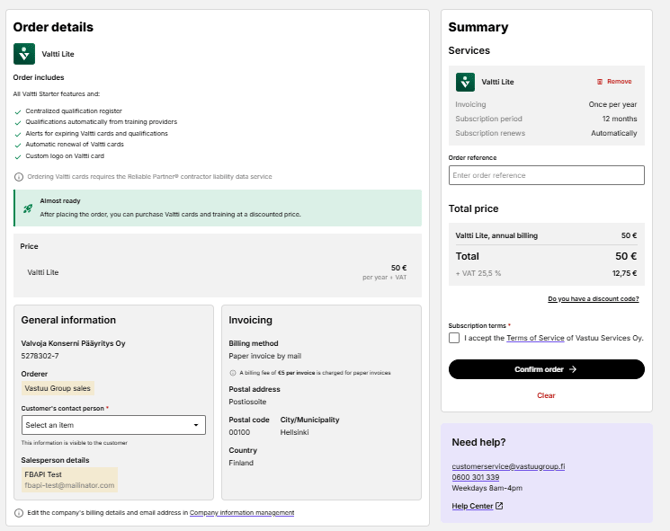Click checkmark beside Alerts for expiring Valtti cards
The image size is (670, 531).
click(18, 134)
